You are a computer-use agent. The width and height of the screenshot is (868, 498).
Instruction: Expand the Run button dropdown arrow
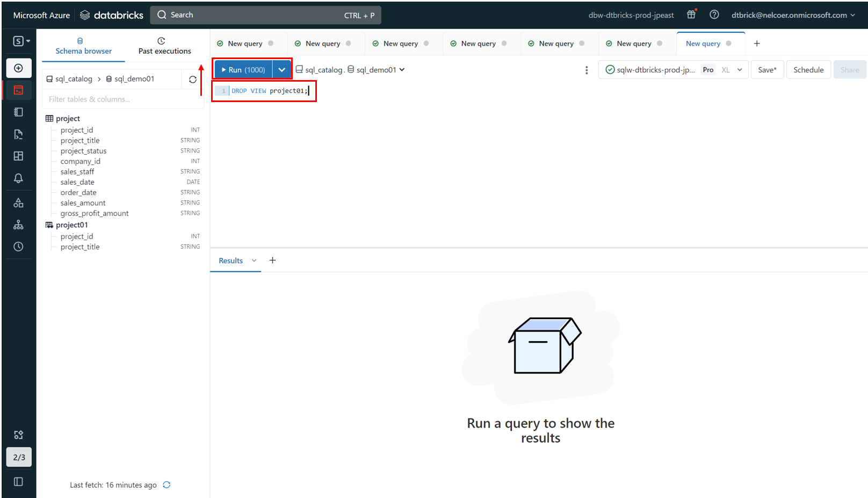[281, 70]
